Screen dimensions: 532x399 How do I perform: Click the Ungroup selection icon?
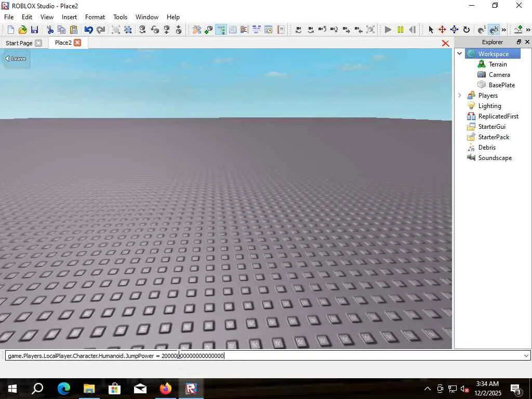pos(128,30)
